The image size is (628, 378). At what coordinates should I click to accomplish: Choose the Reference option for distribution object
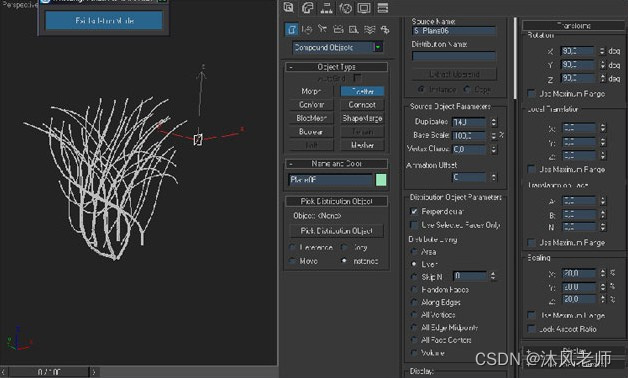pyautogui.click(x=293, y=247)
